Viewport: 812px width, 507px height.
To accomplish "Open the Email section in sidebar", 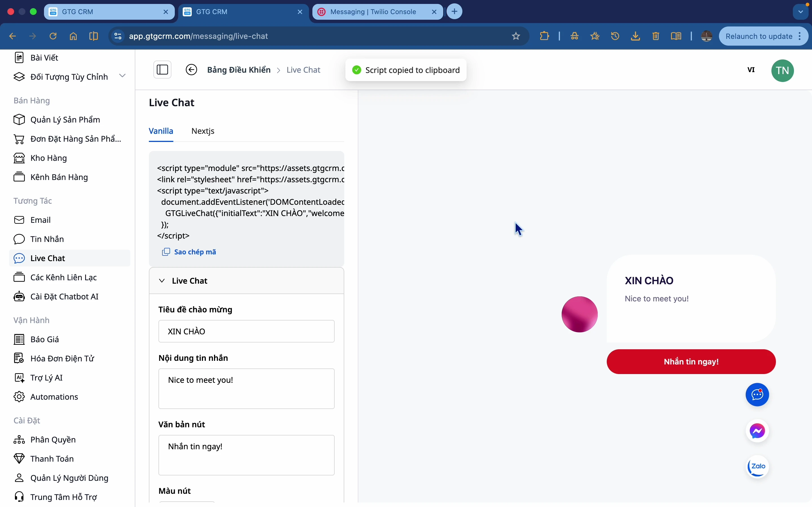I will (x=41, y=220).
